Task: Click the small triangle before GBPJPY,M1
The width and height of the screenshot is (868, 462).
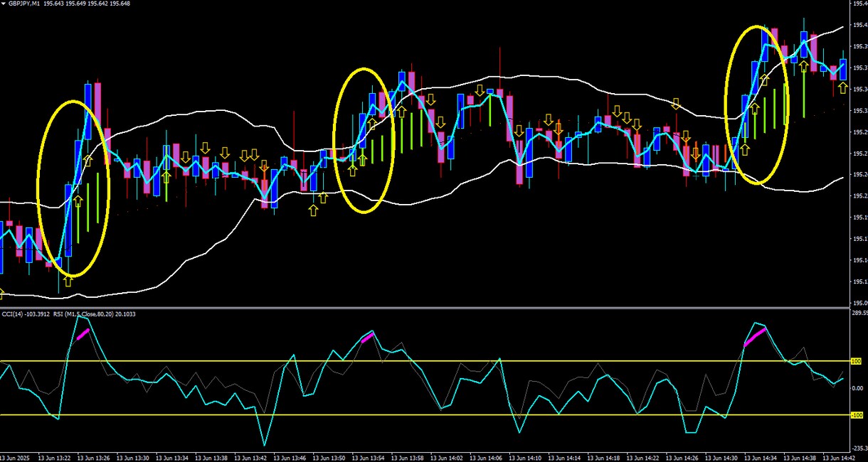Action: click(4, 4)
